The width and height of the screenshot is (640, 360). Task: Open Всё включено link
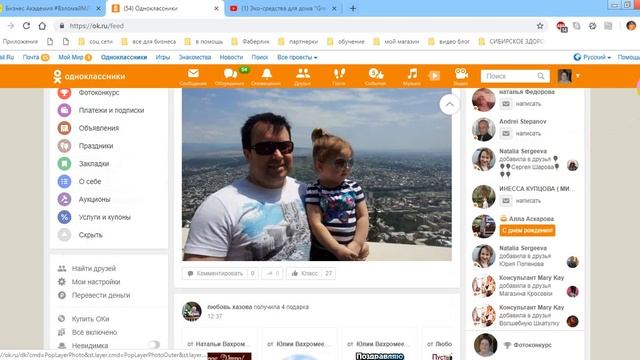(x=94, y=332)
